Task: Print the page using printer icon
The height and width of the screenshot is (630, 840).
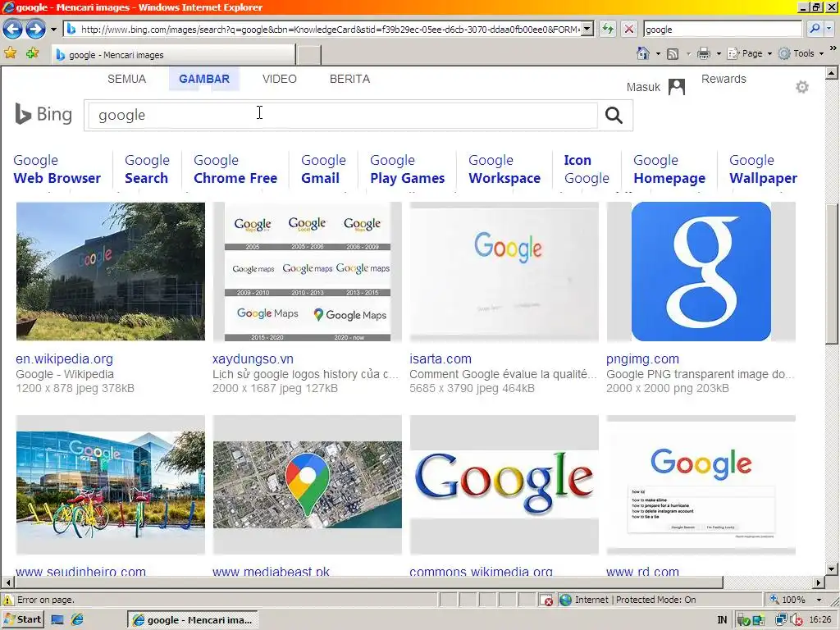Action: [704, 53]
